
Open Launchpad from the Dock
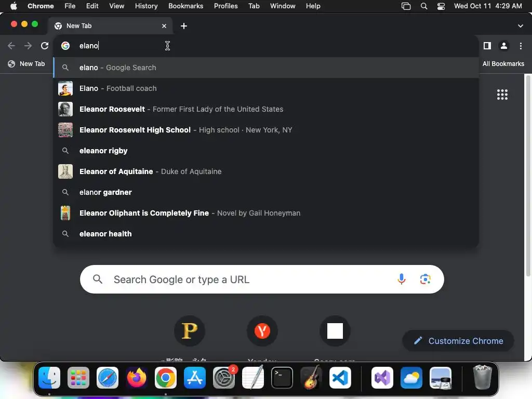pos(78,378)
